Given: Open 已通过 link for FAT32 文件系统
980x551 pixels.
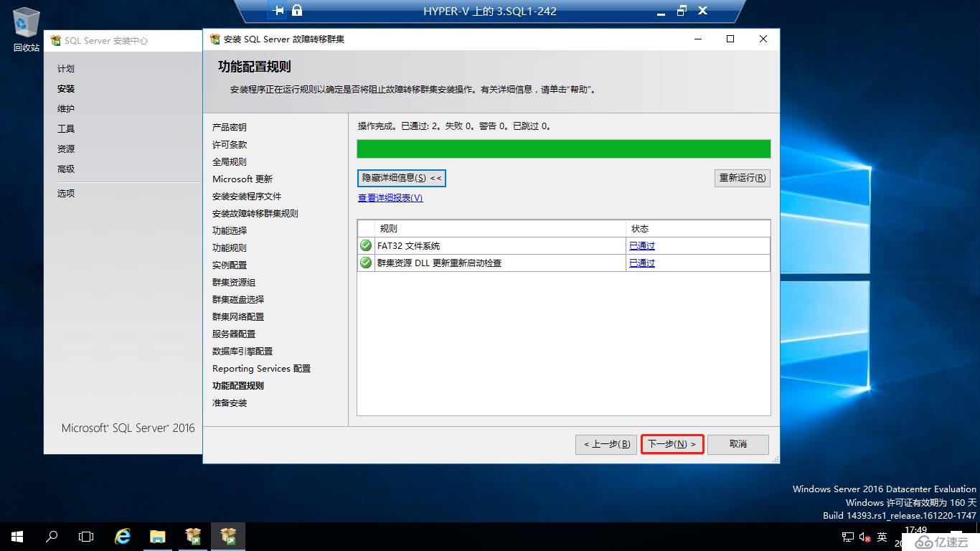Looking at the screenshot, I should (x=642, y=245).
